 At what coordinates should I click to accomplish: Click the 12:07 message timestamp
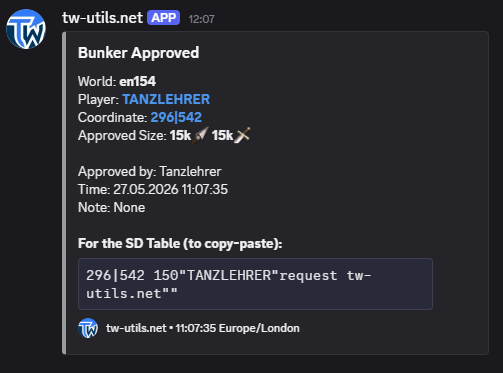pos(201,19)
